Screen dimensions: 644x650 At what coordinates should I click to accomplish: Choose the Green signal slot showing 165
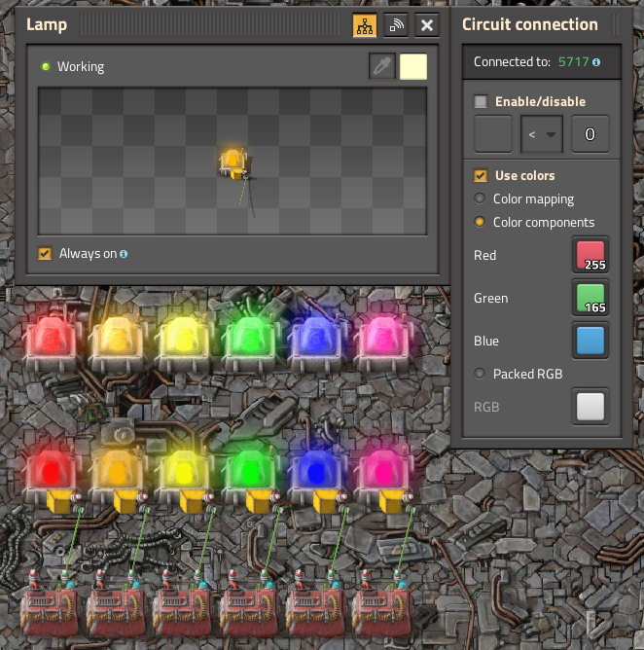(x=590, y=298)
